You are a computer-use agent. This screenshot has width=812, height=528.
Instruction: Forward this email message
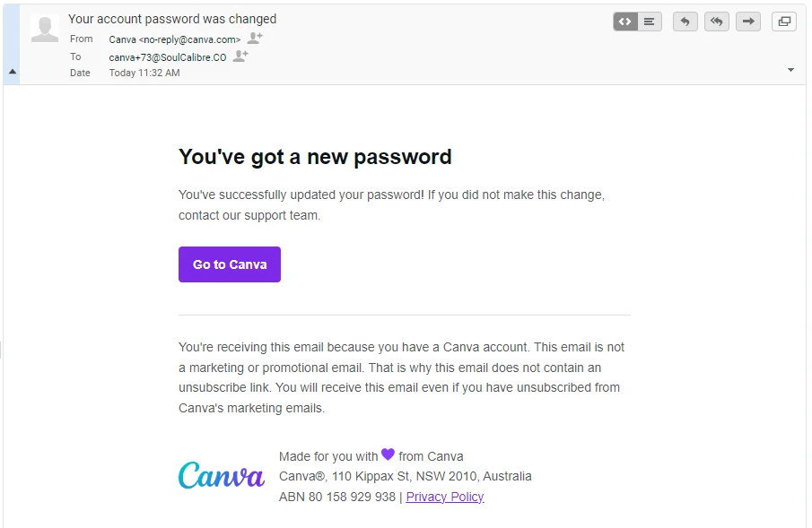(748, 22)
